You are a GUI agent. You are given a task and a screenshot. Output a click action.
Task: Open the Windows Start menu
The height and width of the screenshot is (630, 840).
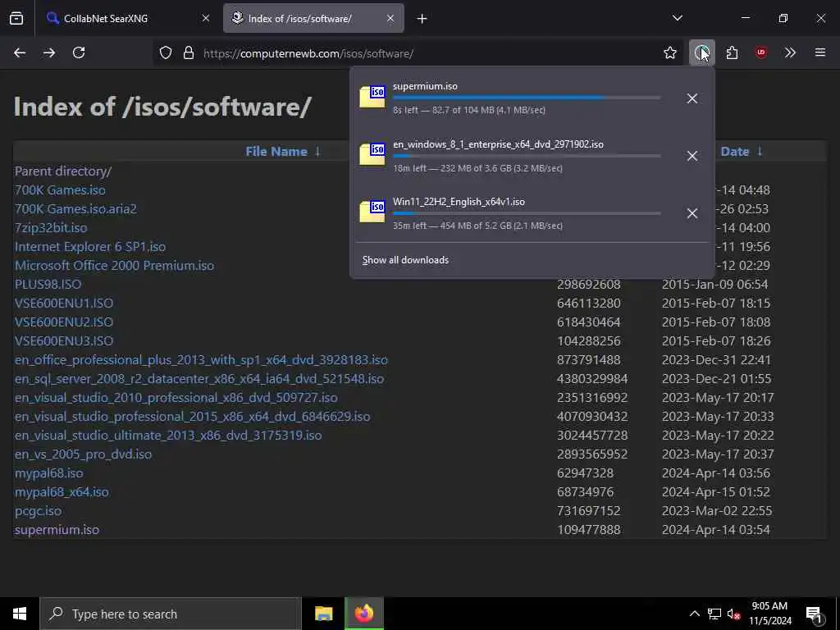[x=20, y=614]
